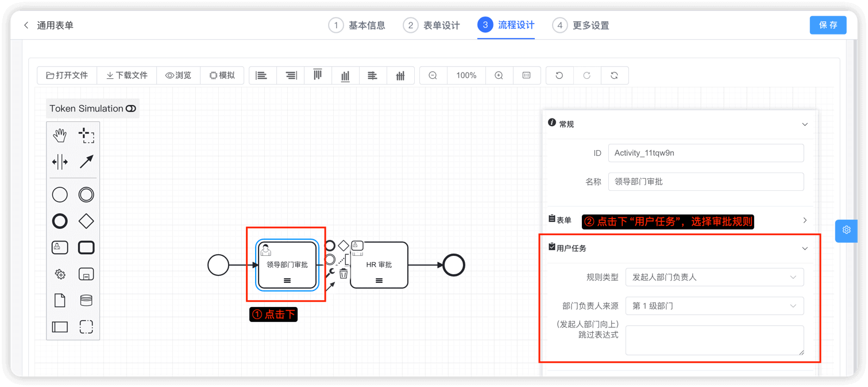Toggle the Token Simulation switch
This screenshot has width=868, height=387.
[x=130, y=108]
